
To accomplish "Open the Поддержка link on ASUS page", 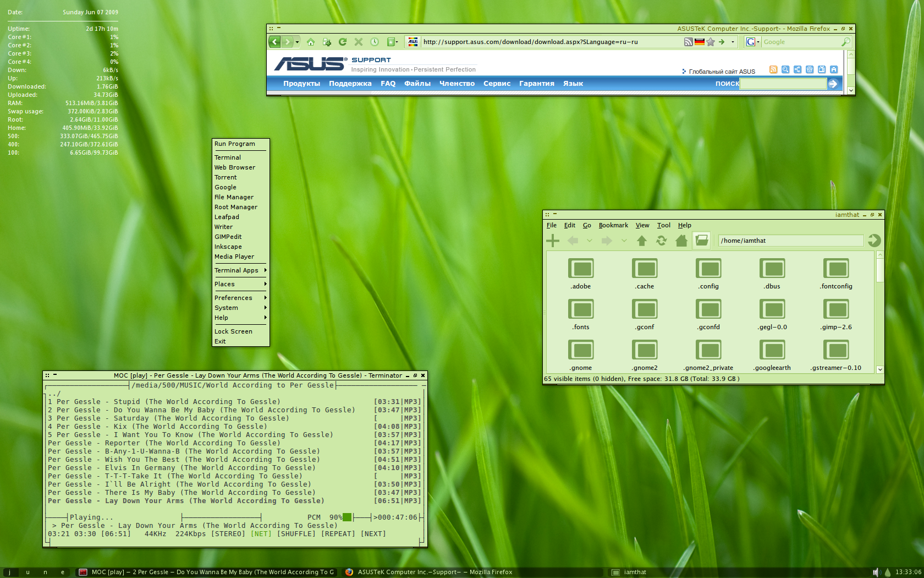I will click(350, 84).
